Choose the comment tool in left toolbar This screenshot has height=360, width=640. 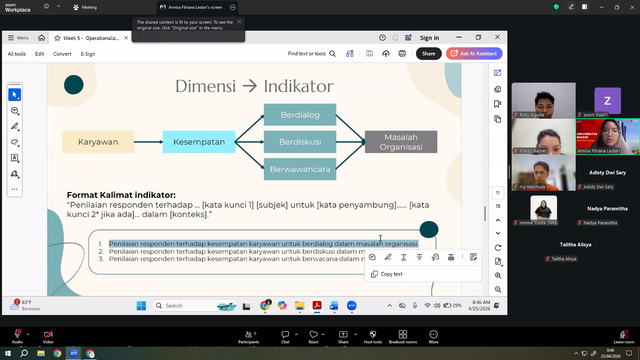tap(15, 111)
